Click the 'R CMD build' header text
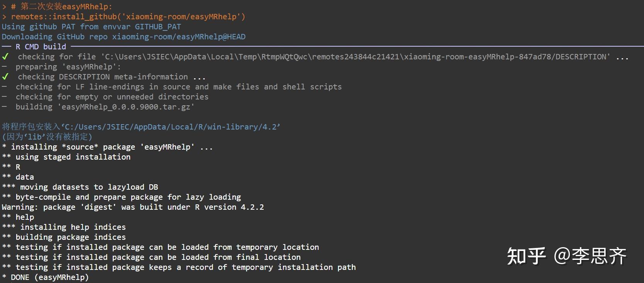The width and height of the screenshot is (644, 283). click(x=41, y=47)
